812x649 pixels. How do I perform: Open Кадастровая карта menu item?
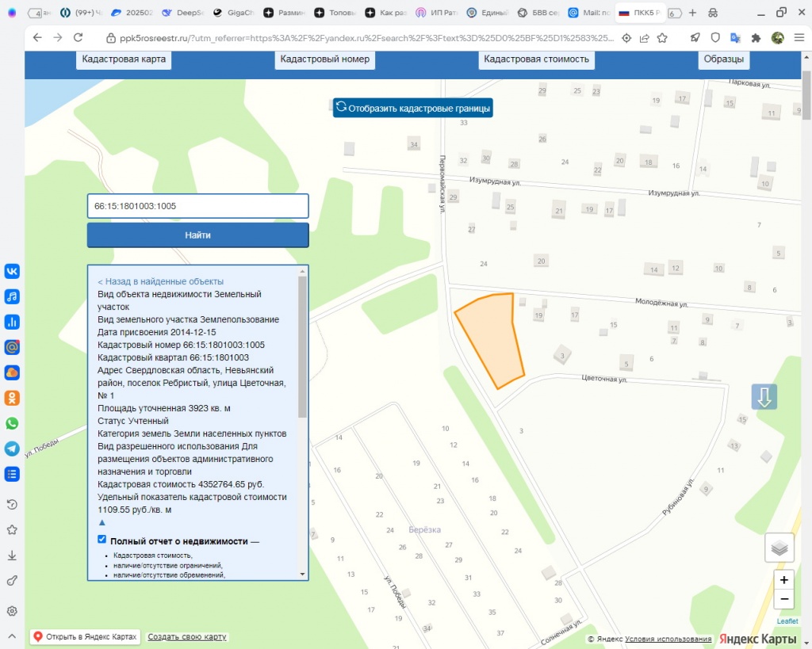(125, 59)
